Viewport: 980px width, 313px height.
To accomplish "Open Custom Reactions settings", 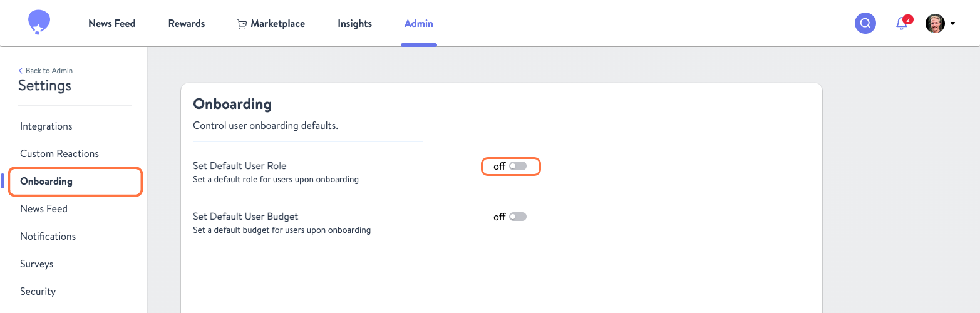I will pos(59,153).
